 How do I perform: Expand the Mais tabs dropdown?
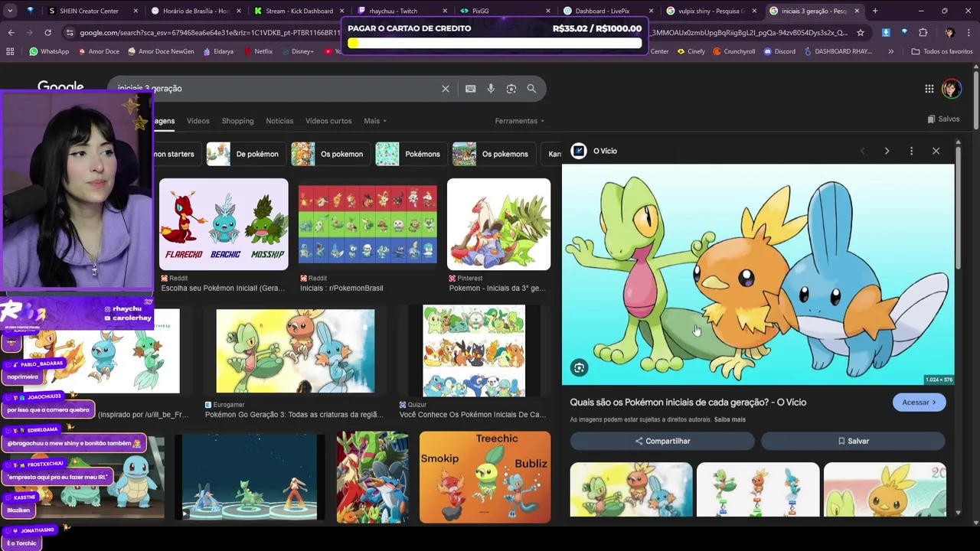pos(375,121)
